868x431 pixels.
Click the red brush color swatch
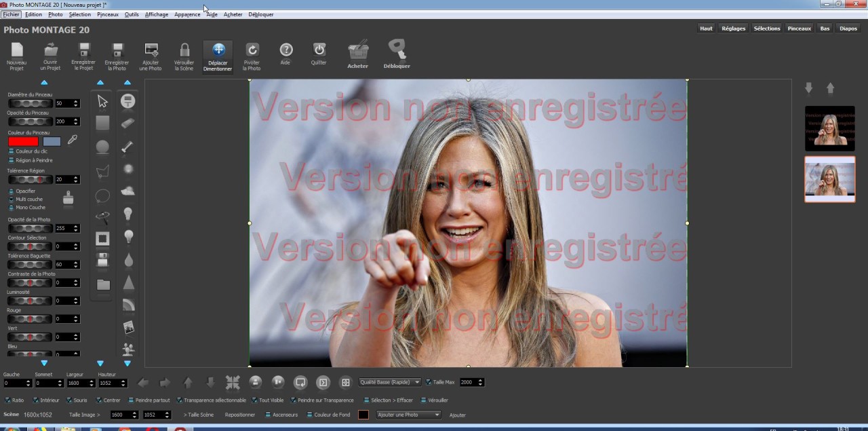pyautogui.click(x=23, y=141)
